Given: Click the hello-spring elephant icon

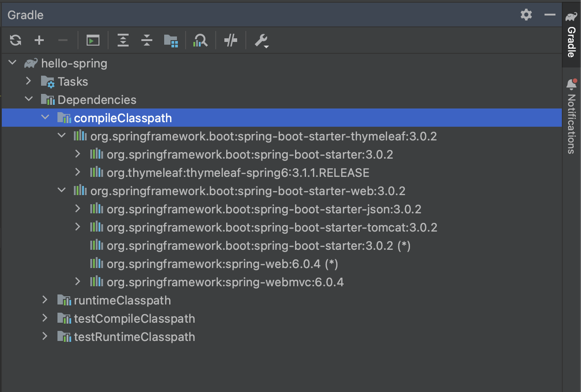Looking at the screenshot, I should point(31,63).
